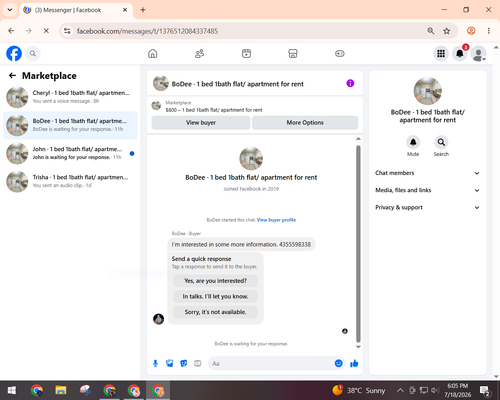Viewport: 500px width, 400px height.
Task: Bookmark this page with the star icon
Action: (x=447, y=31)
